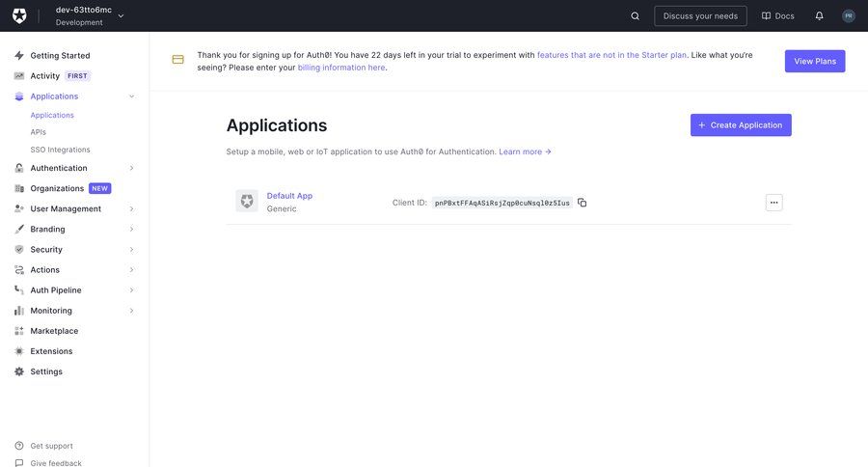Click the FIRST badge next to Activity

click(77, 76)
